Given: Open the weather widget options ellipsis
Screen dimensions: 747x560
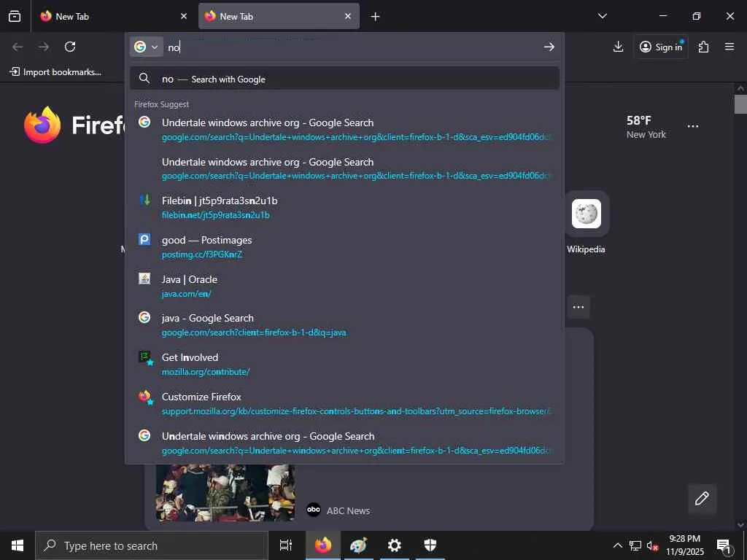Looking at the screenshot, I should pyautogui.click(x=693, y=126).
